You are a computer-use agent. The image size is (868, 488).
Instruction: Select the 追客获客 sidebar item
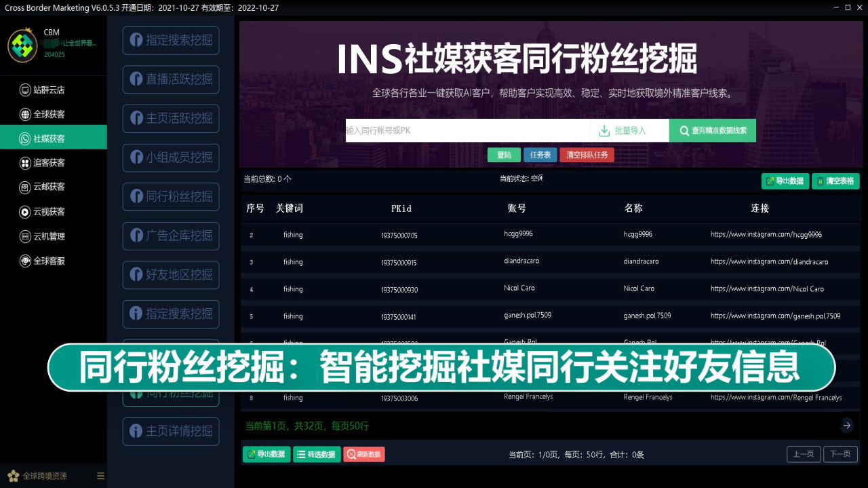[49, 163]
